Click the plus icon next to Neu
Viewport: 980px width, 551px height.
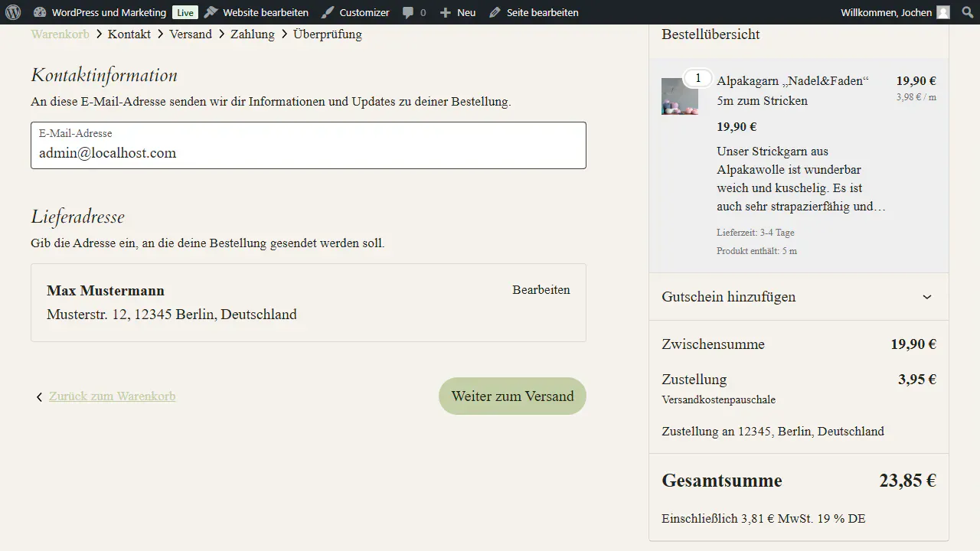tap(446, 12)
